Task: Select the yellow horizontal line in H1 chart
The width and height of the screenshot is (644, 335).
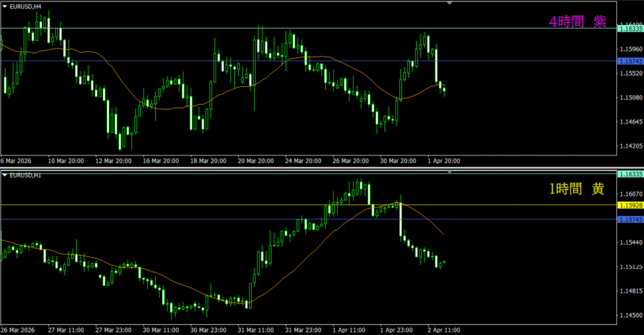Action: (x=189, y=205)
